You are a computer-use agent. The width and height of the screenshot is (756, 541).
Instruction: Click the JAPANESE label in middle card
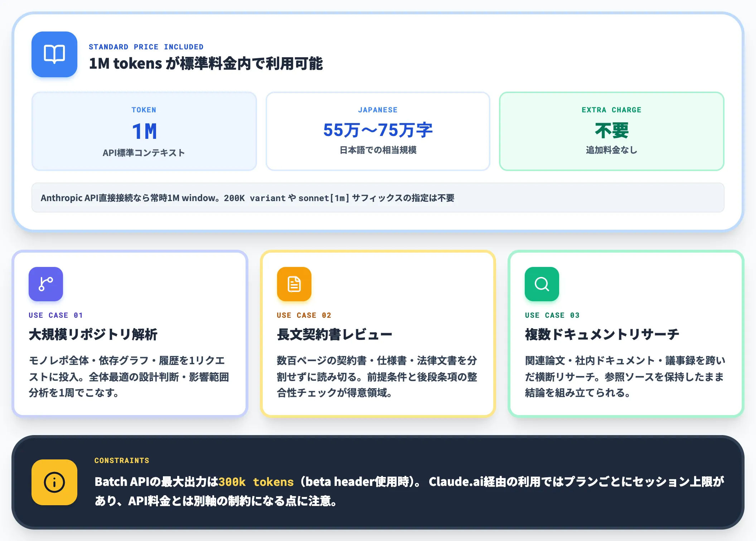pos(378,110)
